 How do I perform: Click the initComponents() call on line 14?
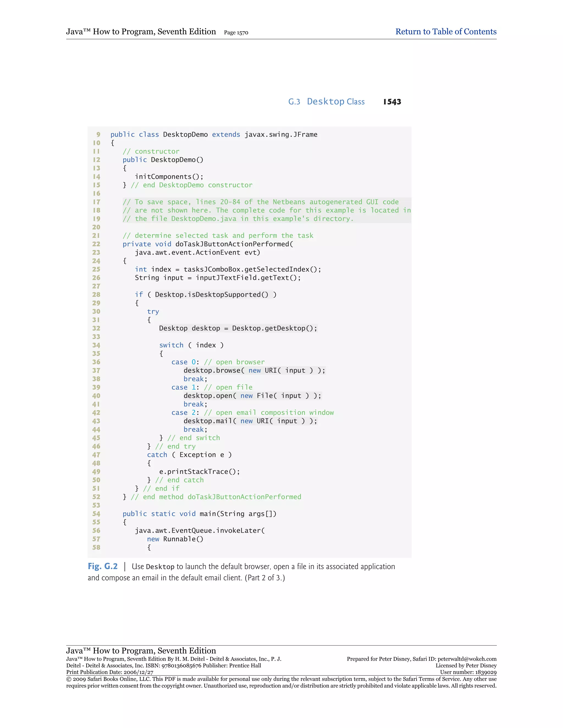coord(169,177)
